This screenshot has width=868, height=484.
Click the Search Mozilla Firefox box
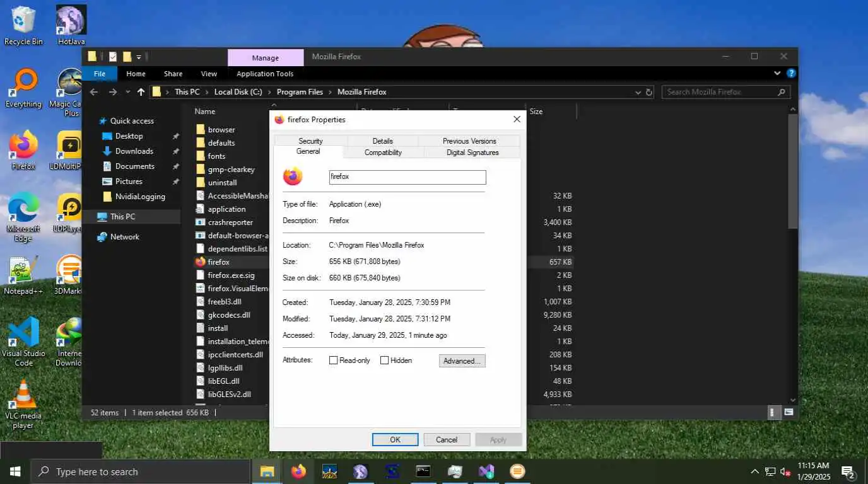click(x=725, y=92)
